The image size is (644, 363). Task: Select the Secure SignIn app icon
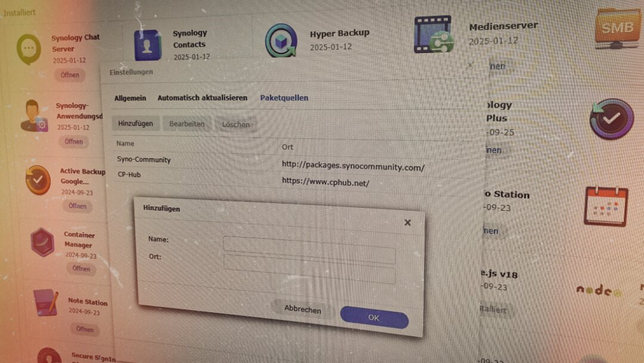click(x=49, y=357)
